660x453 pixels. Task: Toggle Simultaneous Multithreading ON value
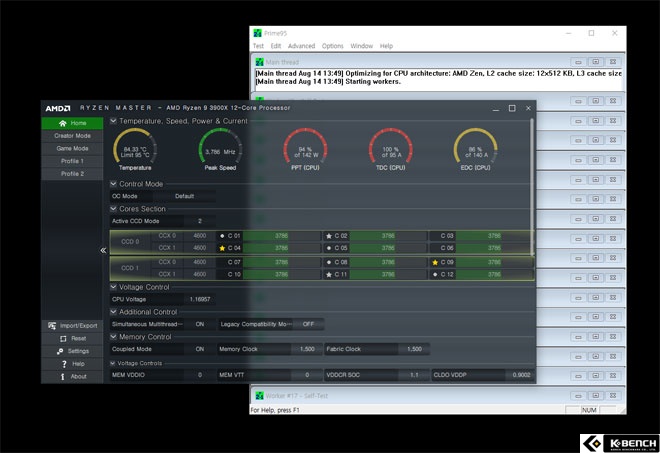click(x=200, y=324)
